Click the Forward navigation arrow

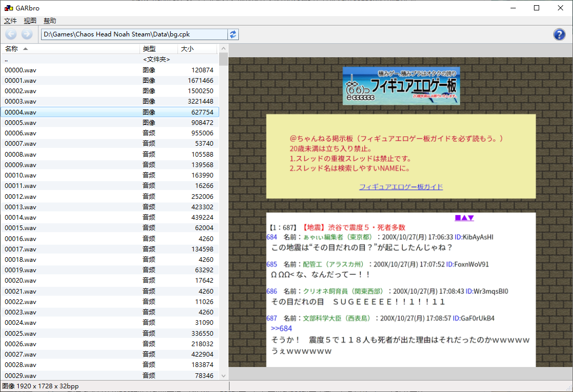pos(27,34)
